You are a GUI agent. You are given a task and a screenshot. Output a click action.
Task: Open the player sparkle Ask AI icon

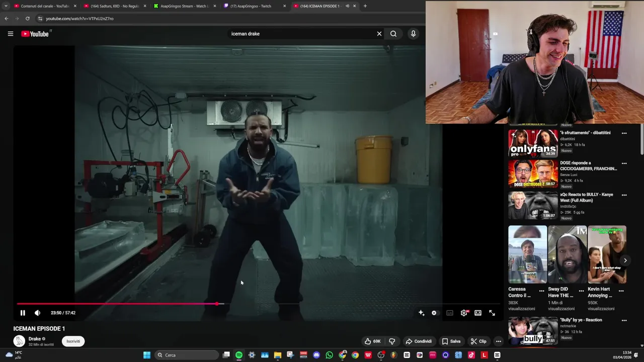[421, 313]
